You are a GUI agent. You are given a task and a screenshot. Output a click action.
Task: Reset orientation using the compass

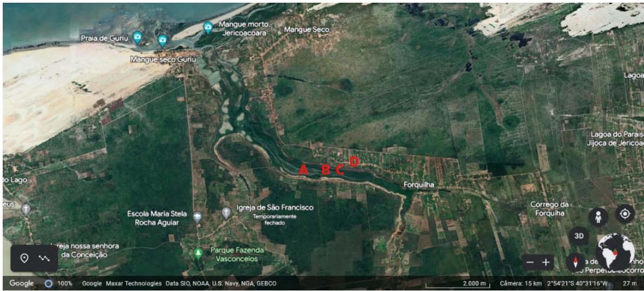tap(575, 262)
